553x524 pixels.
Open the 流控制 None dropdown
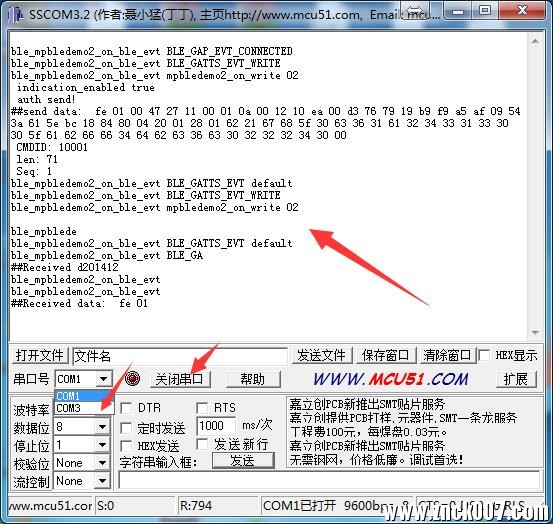[102, 481]
